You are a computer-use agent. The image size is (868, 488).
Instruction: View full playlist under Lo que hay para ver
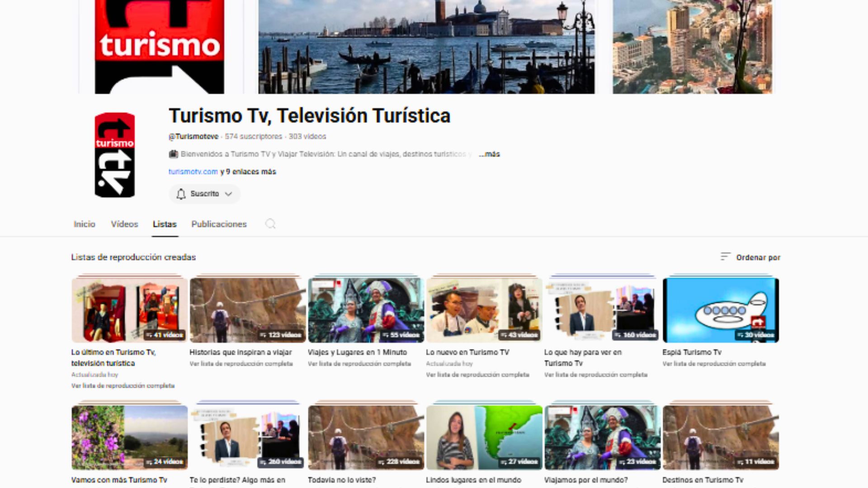(x=596, y=375)
